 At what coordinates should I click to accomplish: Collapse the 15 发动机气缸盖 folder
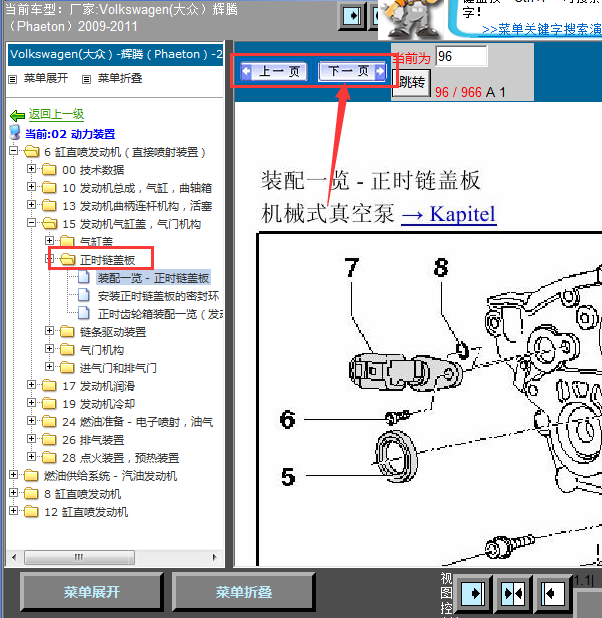(31, 223)
